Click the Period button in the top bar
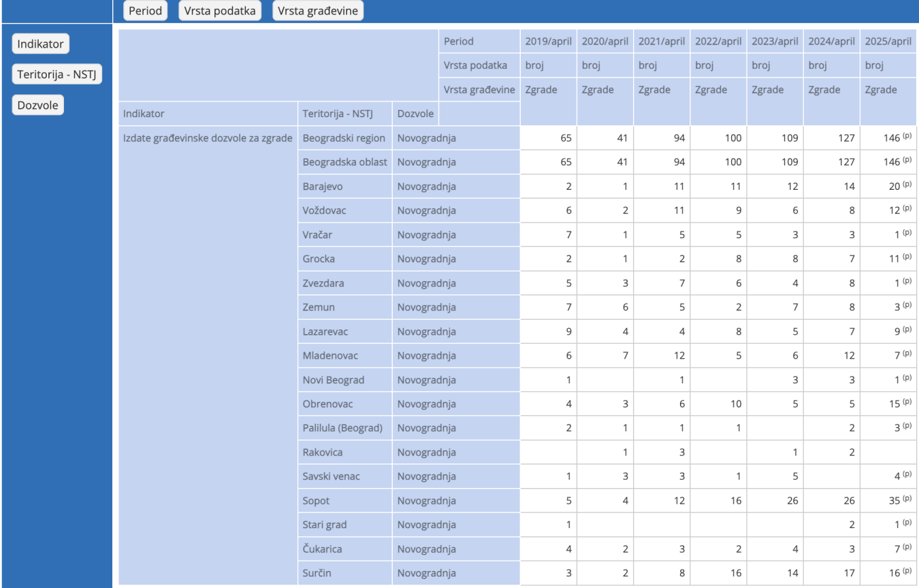 145,11
